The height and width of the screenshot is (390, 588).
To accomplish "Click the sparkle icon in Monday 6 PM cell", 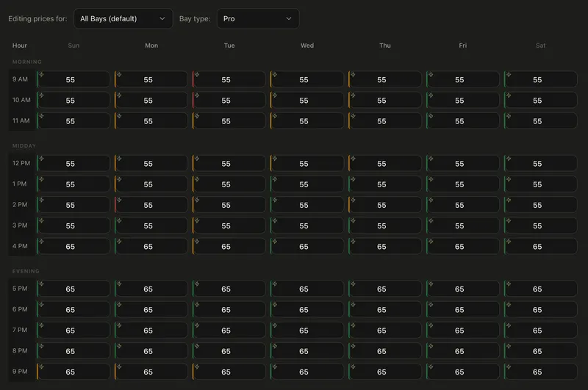I will 119,304.
